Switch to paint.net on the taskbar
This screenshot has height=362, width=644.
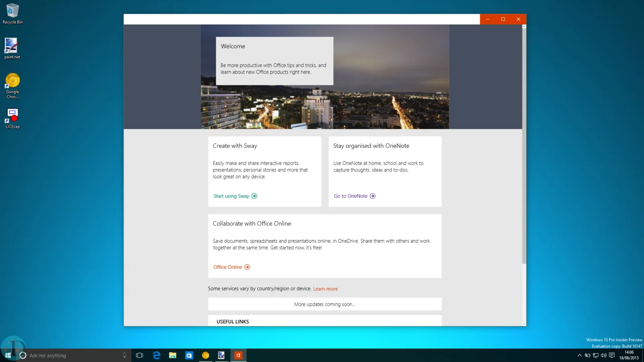tap(222, 355)
